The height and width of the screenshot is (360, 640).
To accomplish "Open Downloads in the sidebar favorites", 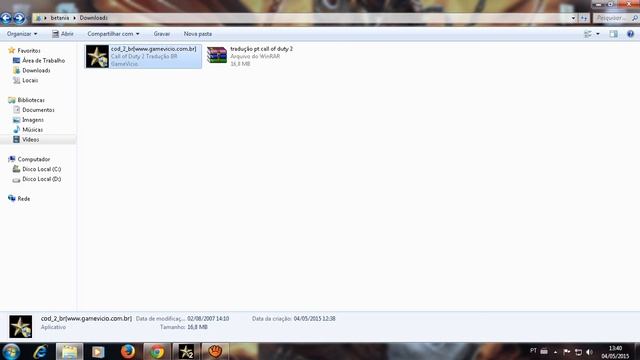I will pos(36,70).
